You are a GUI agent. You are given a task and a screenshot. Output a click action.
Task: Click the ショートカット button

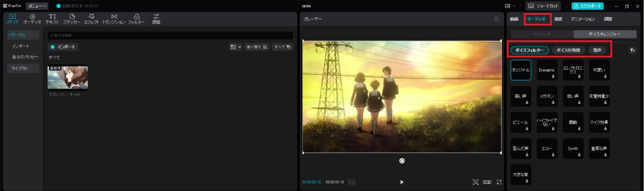click(543, 6)
